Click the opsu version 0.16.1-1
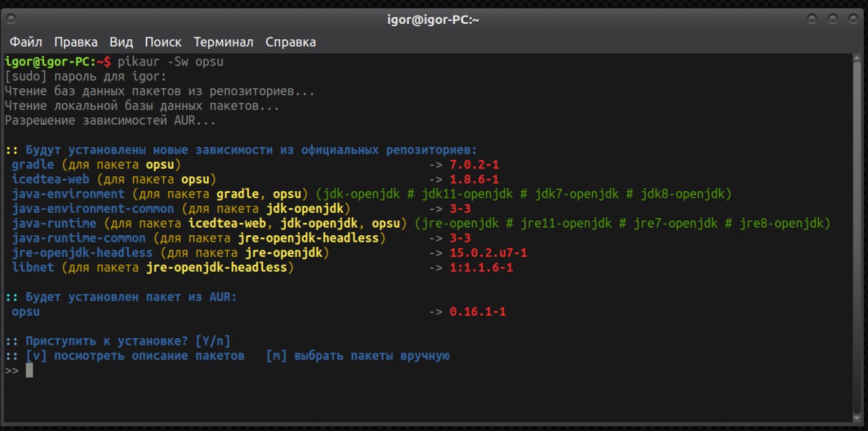Viewport: 868px width, 431px height. pos(477,312)
